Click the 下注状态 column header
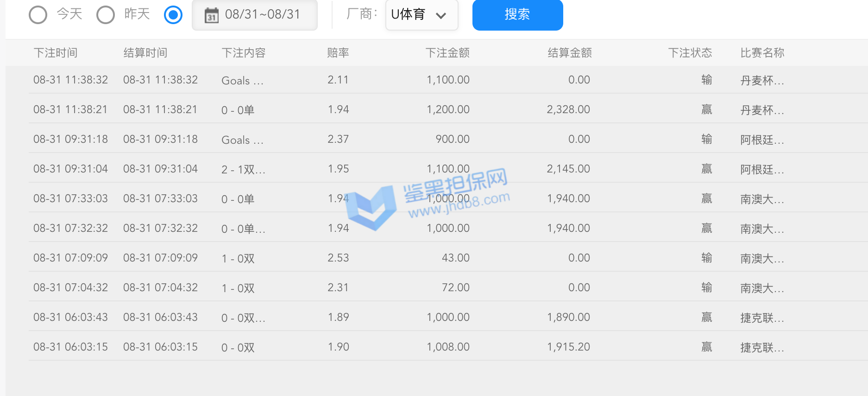The height and width of the screenshot is (396, 868). click(690, 53)
